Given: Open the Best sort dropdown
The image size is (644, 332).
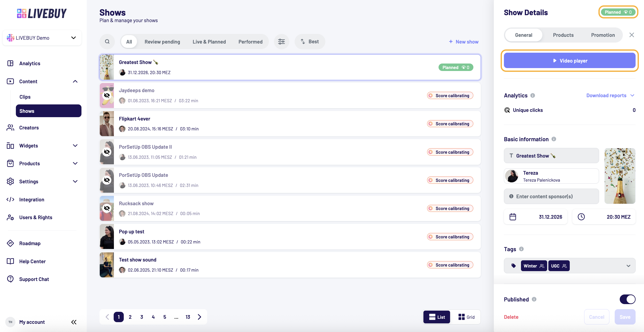Looking at the screenshot, I should (310, 42).
